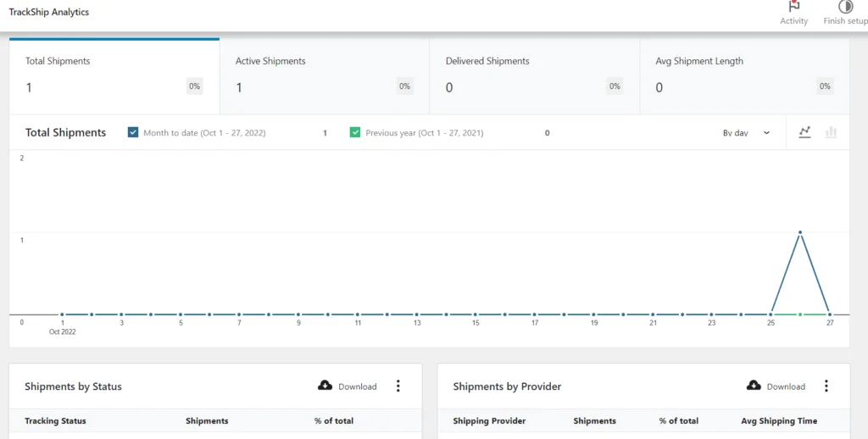Select the Total Shipments summary tab
Viewport: 868px width, 439px height.
[114, 76]
